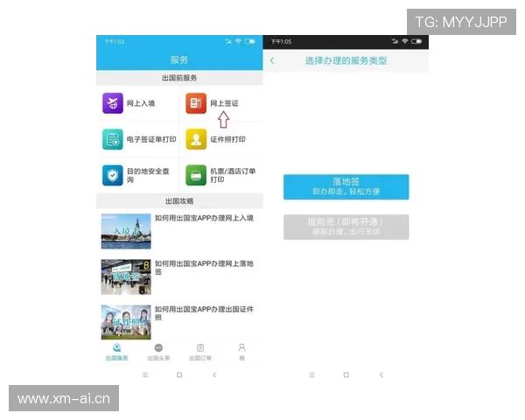Go back from 选择办理的服务类型 screen
525x420 pixels.
[272, 60]
